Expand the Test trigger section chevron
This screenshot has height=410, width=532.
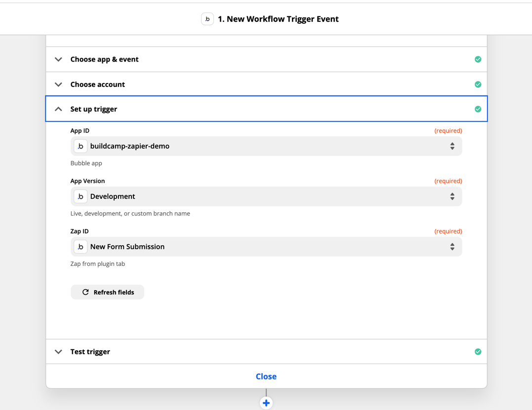58,352
